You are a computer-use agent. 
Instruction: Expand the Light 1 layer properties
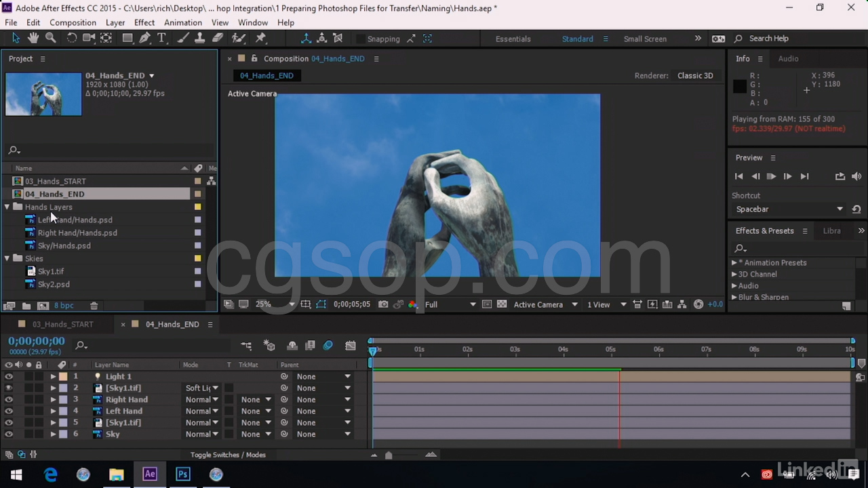tap(53, 376)
